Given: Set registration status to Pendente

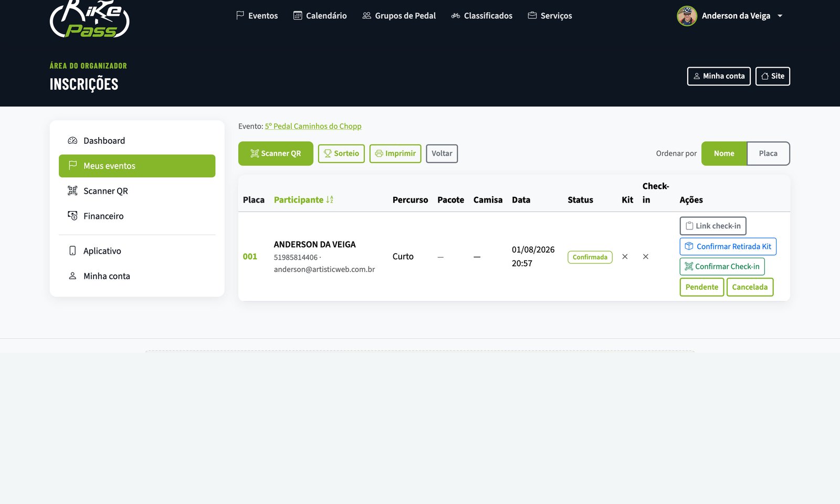Looking at the screenshot, I should tap(702, 287).
